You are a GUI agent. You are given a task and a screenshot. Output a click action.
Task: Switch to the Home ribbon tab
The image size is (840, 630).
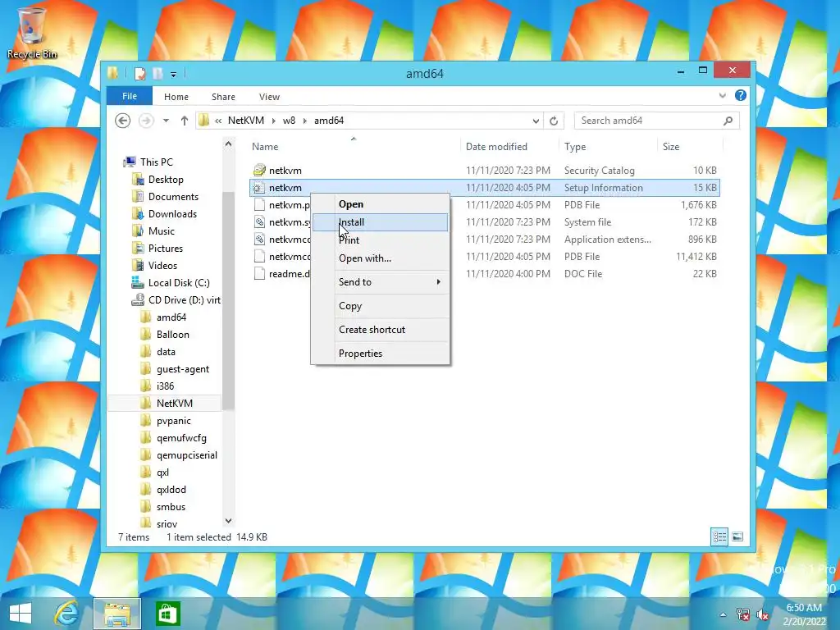(176, 97)
